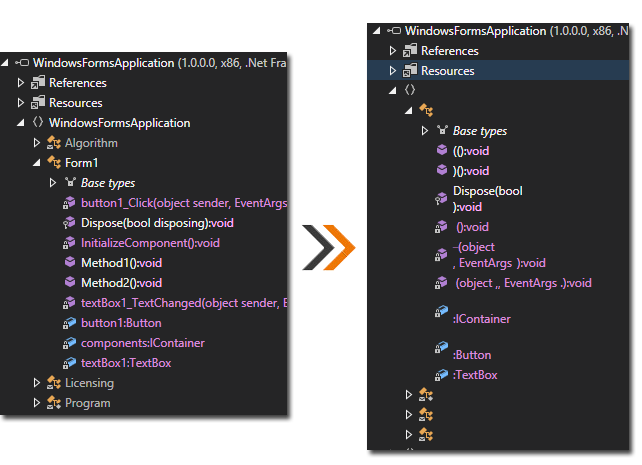This screenshot has height=465, width=642.
Task: Expand Base types in the obfuscated tree
Action: click(425, 131)
